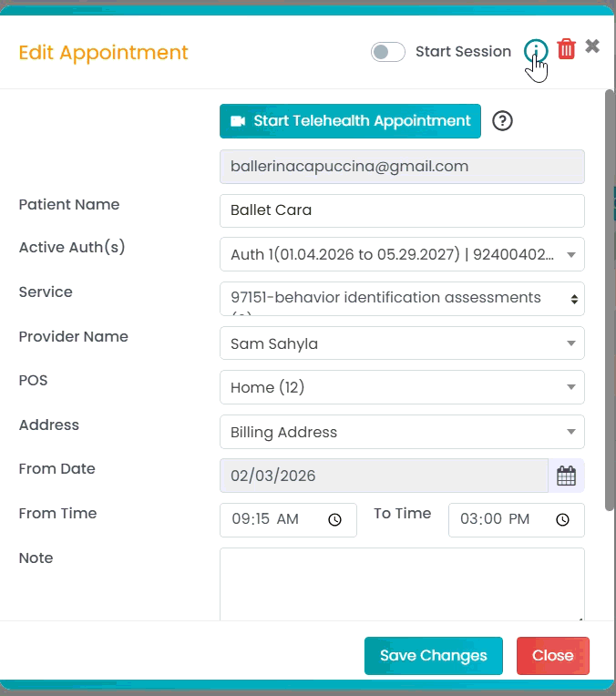Close dialog with the X icon
Viewport: 616px width, 696px height.
coord(592,46)
